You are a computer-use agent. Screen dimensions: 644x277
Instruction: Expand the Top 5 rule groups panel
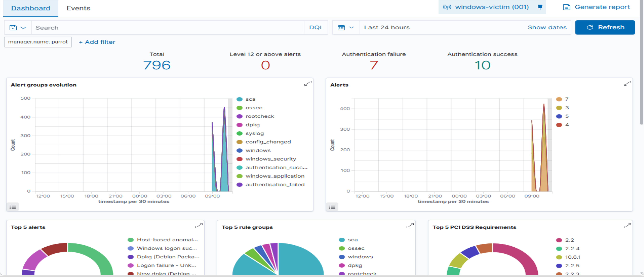coord(410,226)
